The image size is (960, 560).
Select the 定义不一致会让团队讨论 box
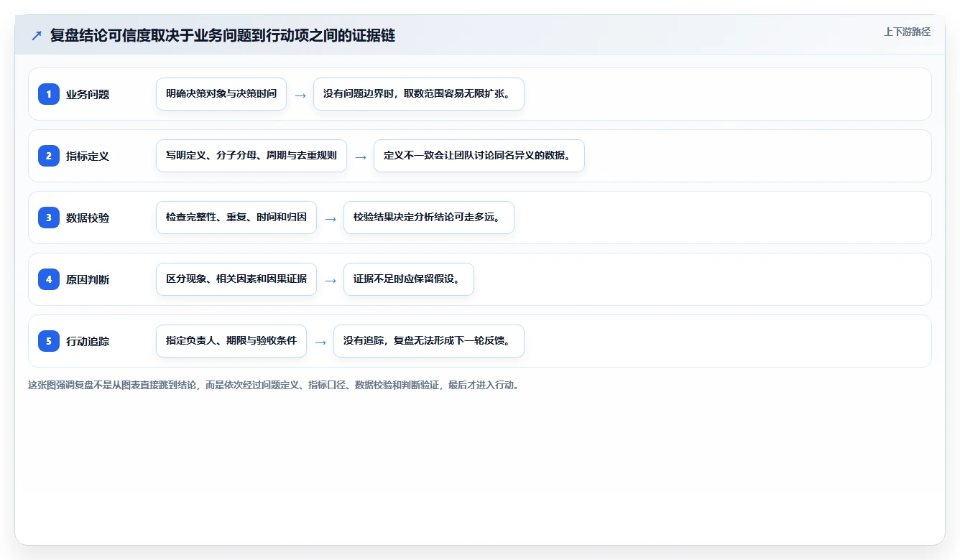point(479,156)
